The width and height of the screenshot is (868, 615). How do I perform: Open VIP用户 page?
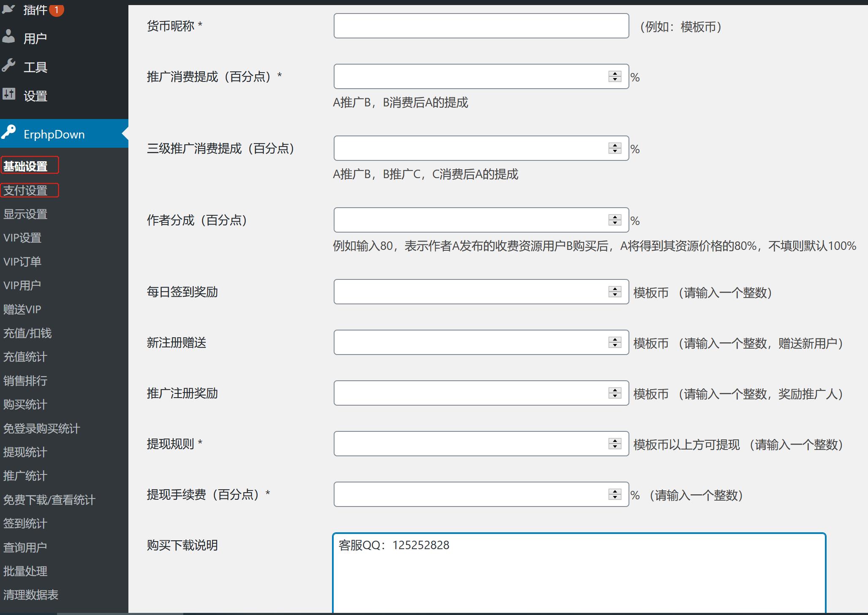22,285
